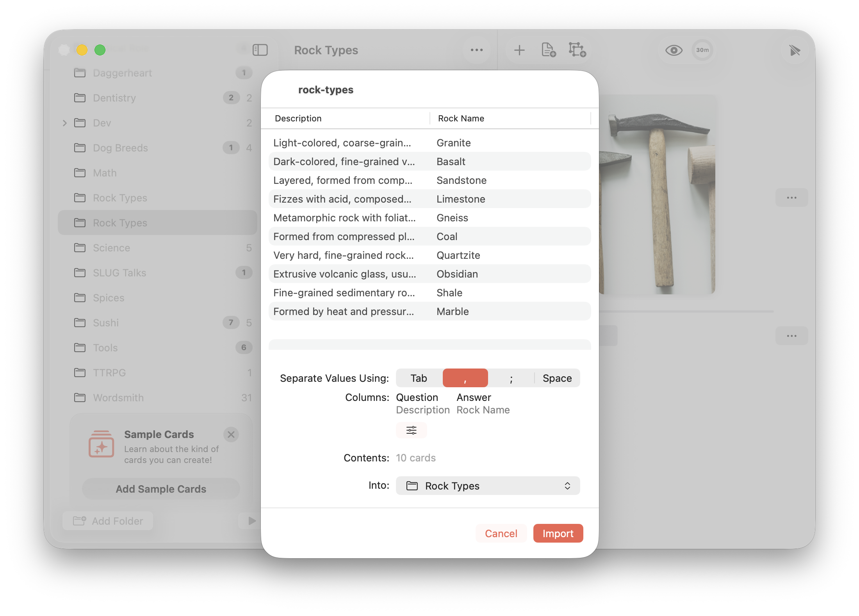This screenshot has height=616, width=859.
Task: Open the column settings sliders icon
Action: point(411,430)
